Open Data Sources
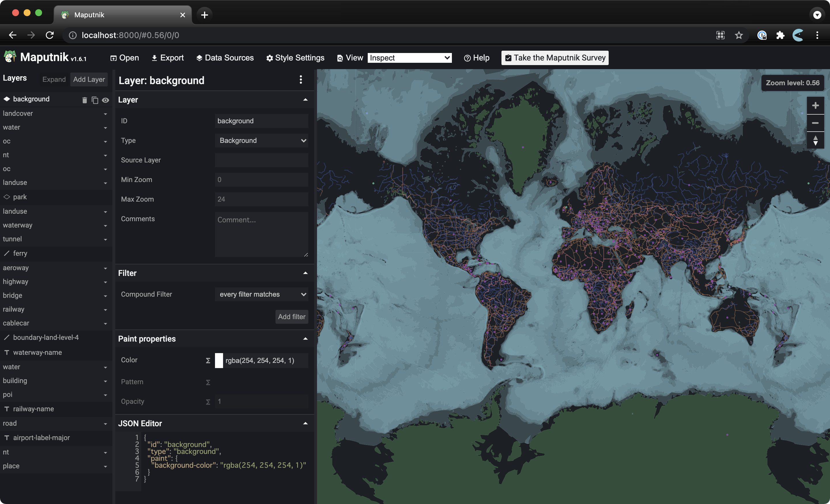The height and width of the screenshot is (504, 830). [225, 58]
